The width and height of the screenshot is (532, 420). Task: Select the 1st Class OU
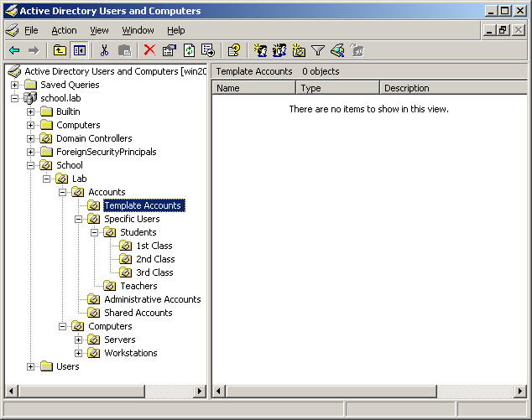[x=154, y=246]
